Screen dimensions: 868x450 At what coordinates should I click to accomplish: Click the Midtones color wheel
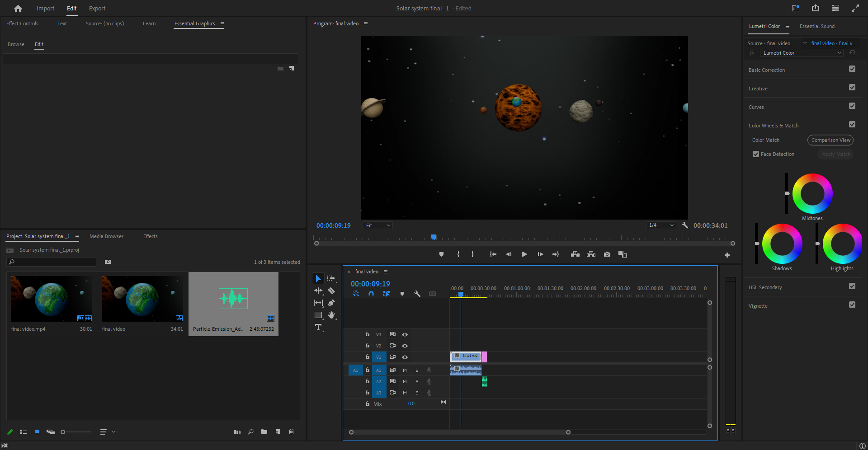click(812, 193)
